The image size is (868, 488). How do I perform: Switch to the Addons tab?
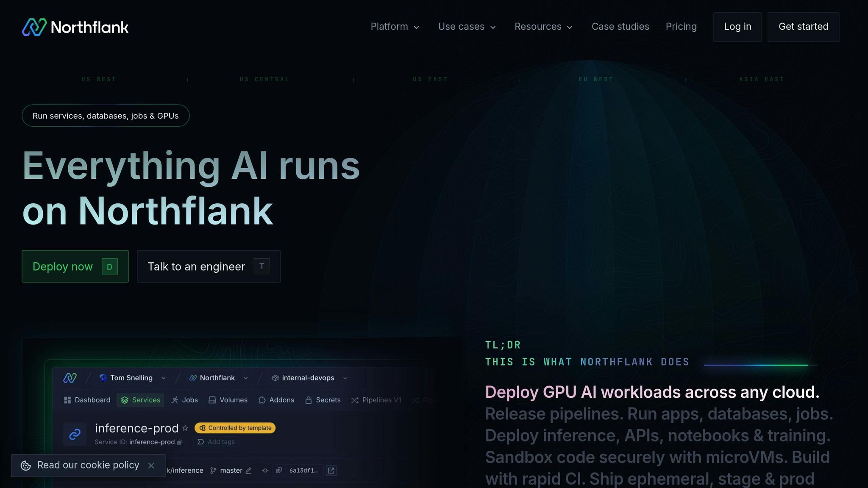click(276, 400)
